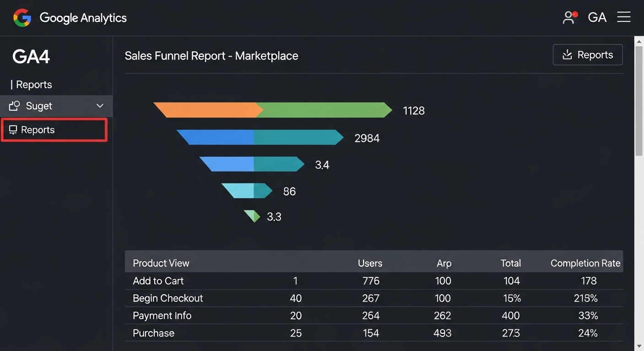Click the Google Analytics title text

tap(83, 18)
